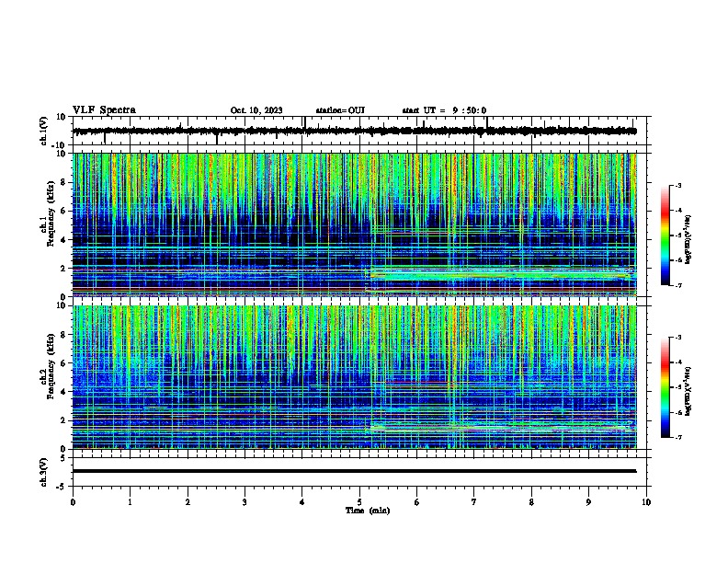Click the "-7" tick on ch.1 colorbar
This screenshot has height=563, width=728.
point(677,285)
